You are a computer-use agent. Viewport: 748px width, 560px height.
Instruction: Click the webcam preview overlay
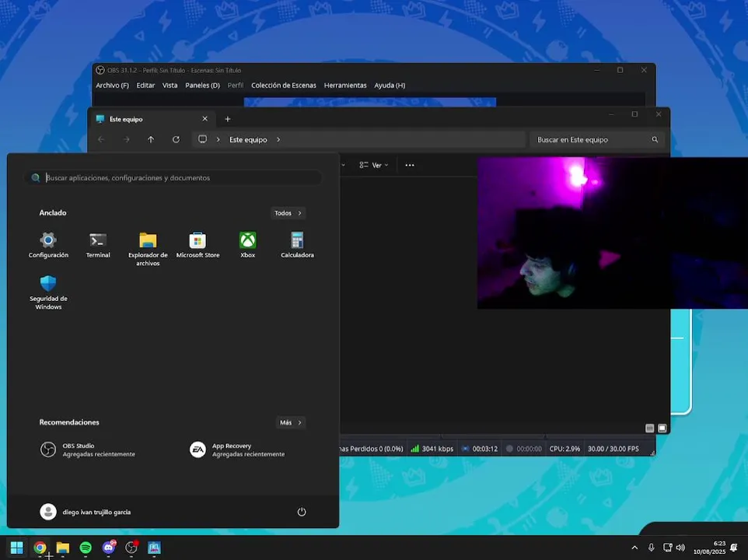pyautogui.click(x=613, y=233)
